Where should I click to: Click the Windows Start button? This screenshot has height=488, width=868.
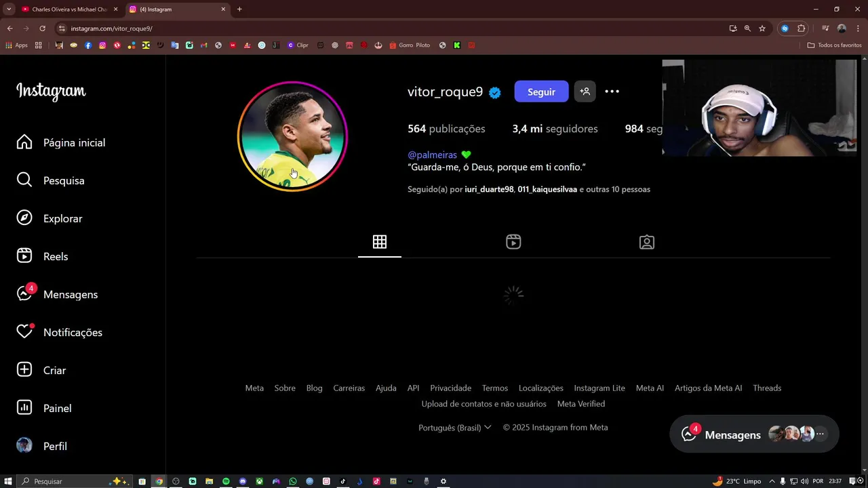[8, 481]
